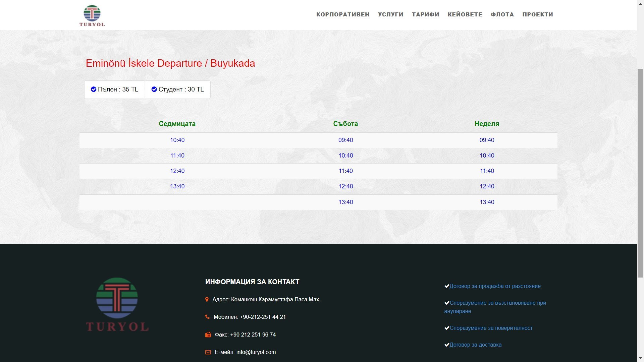Open Споразумение за поверителност link
The image size is (644, 362).
(x=491, y=328)
